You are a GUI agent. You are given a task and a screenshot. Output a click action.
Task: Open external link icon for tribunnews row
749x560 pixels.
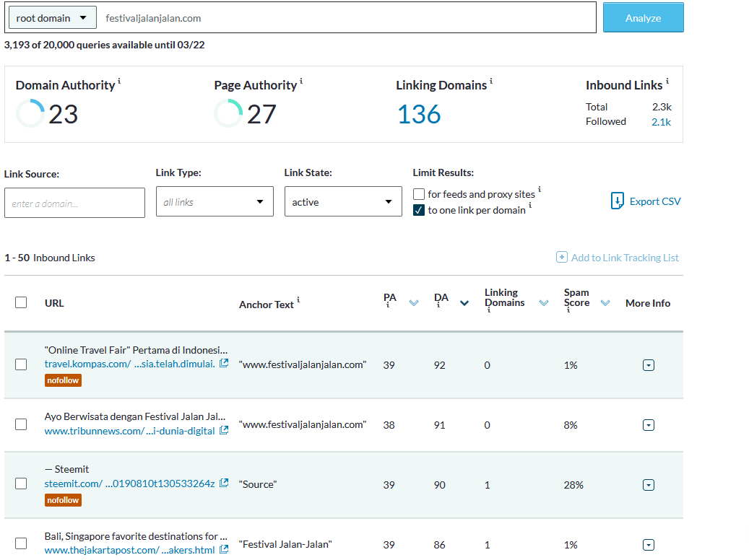(x=224, y=430)
